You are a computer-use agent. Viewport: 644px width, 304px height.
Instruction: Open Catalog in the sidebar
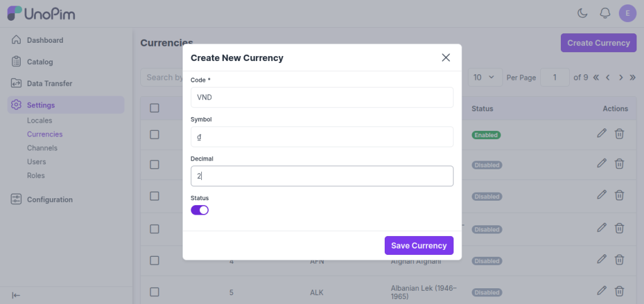(40, 62)
